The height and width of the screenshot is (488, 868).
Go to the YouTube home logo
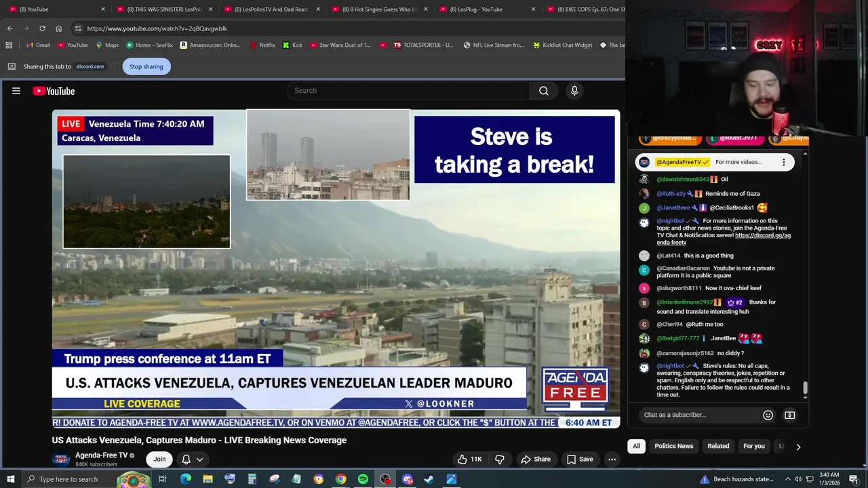54,91
